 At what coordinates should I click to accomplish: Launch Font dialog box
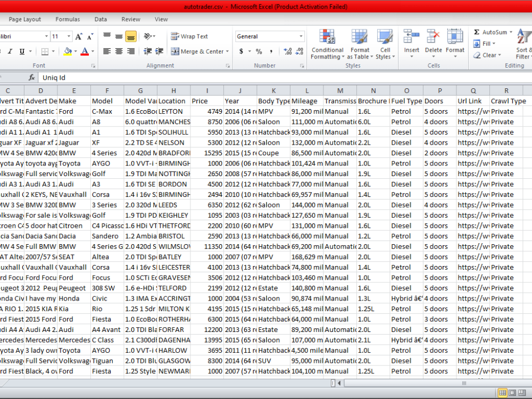tap(93, 66)
